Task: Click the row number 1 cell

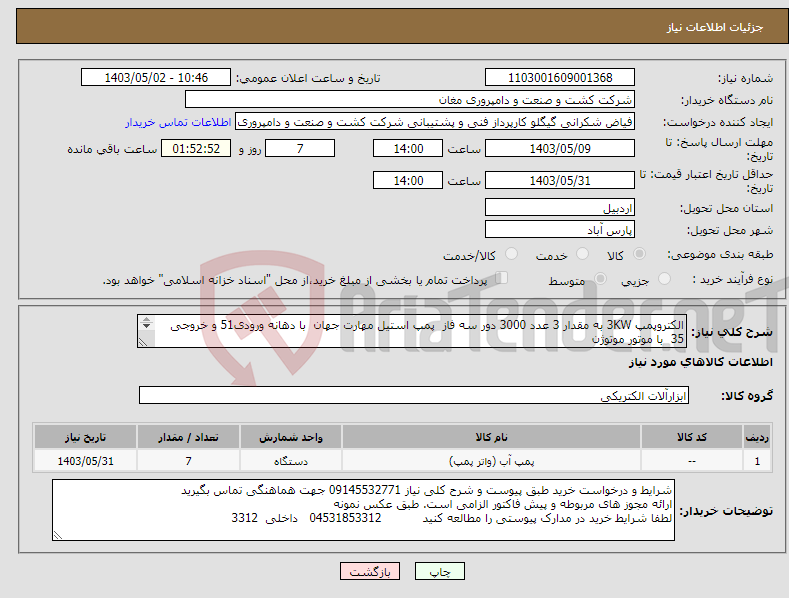Action: pos(757,461)
